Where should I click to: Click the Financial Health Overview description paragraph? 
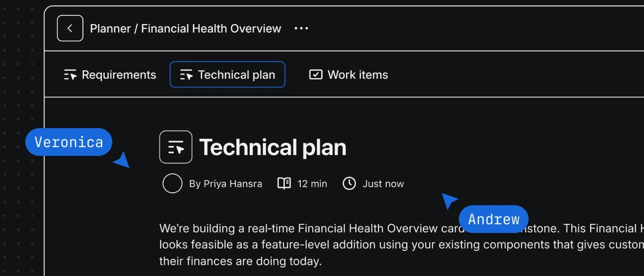point(401,245)
